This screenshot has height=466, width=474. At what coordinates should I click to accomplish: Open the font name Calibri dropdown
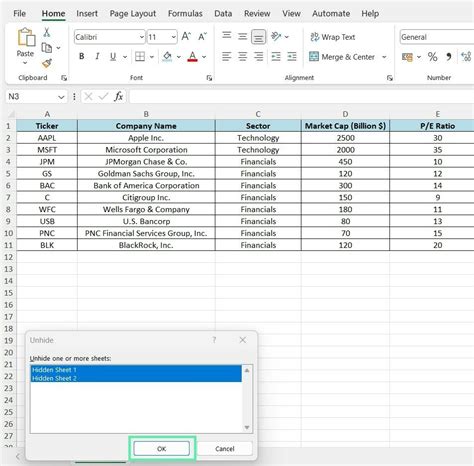click(142, 37)
